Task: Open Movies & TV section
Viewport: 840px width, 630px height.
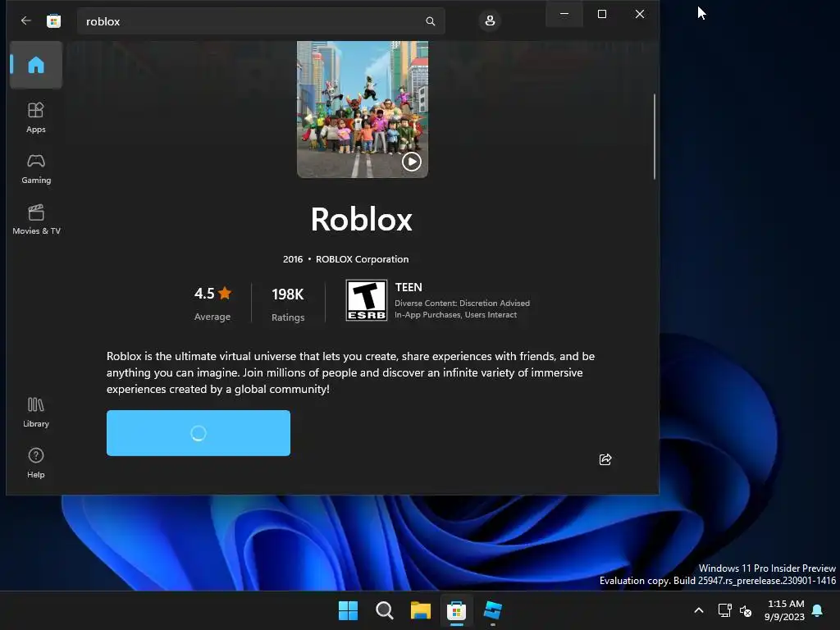Action: point(36,219)
